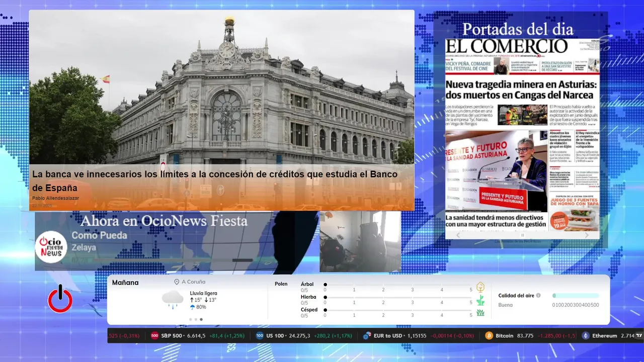644x362 pixels.
Task: Advance to next front page with right arrow
Action: [587, 235]
